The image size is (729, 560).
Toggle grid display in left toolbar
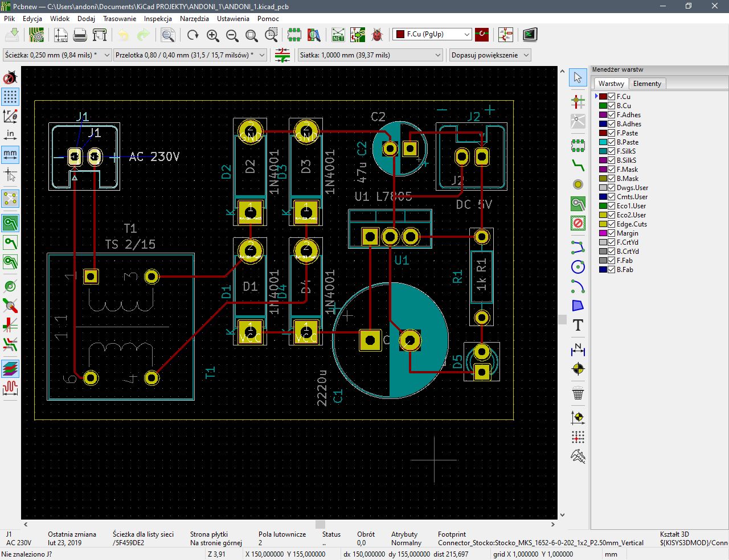[x=10, y=97]
